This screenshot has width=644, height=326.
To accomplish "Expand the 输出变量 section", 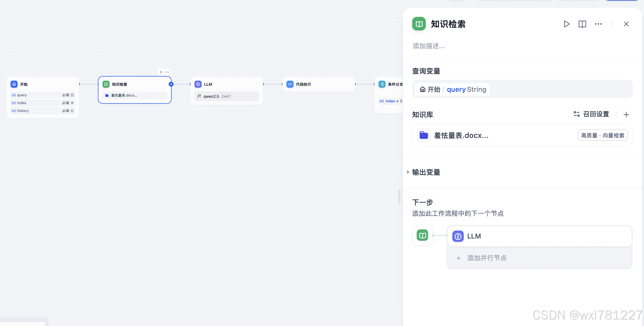I will 424,172.
